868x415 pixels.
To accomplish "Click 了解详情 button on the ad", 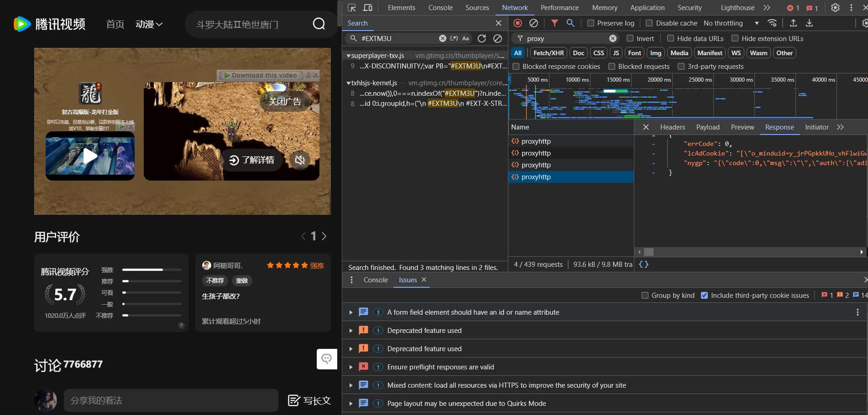I will 252,160.
